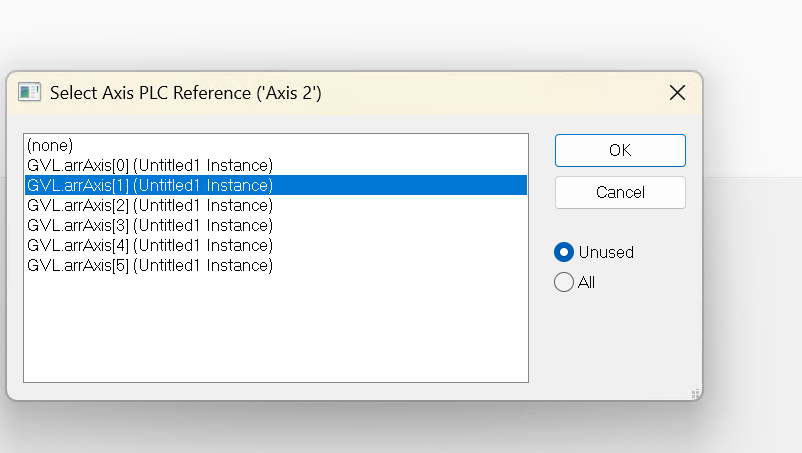Click the dialog title 'Select Axis PLC Reference'
802x453 pixels.
click(x=186, y=93)
